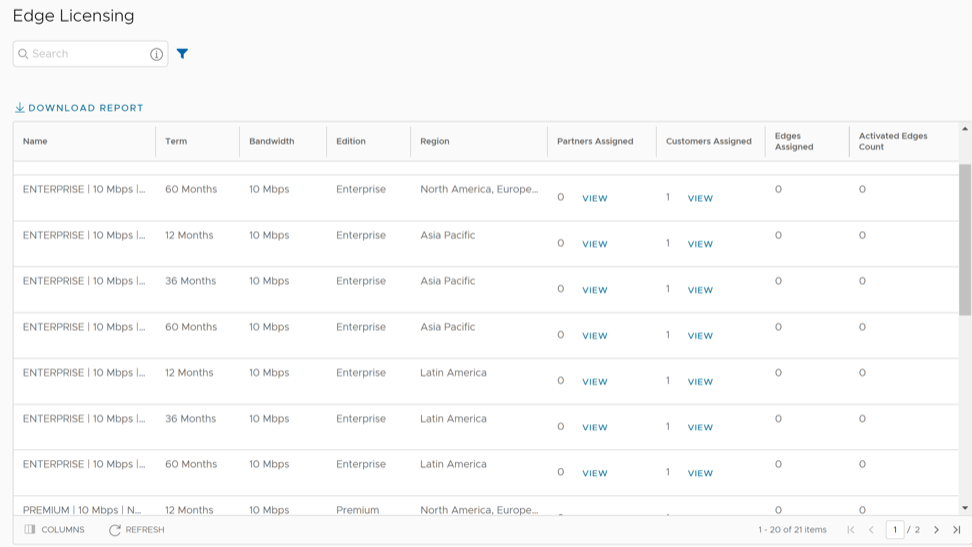This screenshot has height=547, width=972.
Task: Go to the next page arrow
Action: tap(936, 530)
